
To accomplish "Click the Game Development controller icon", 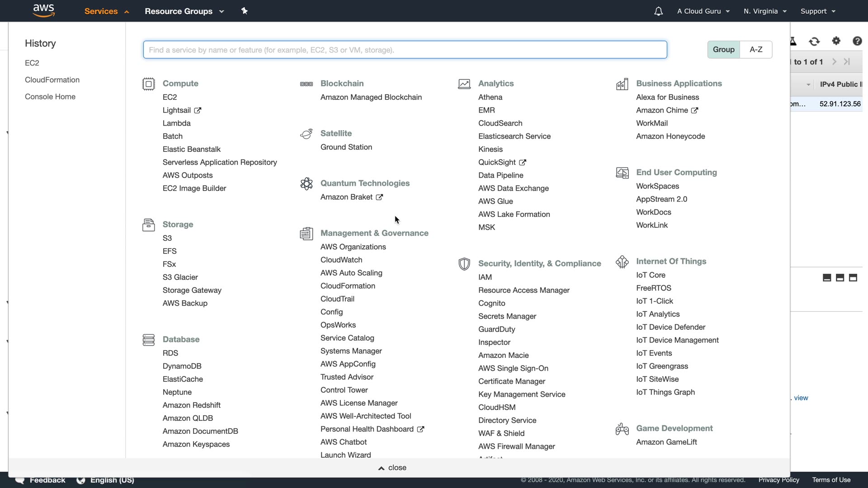I will pyautogui.click(x=622, y=429).
